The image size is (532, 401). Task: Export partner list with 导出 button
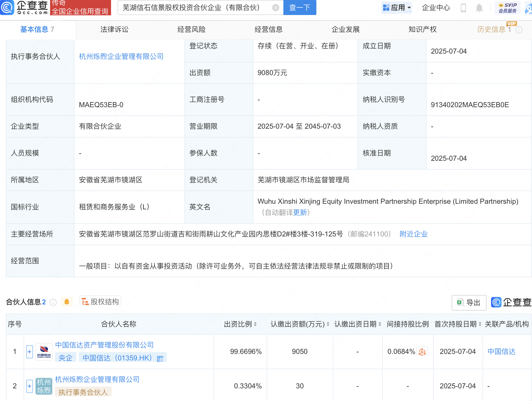pyautogui.click(x=469, y=302)
